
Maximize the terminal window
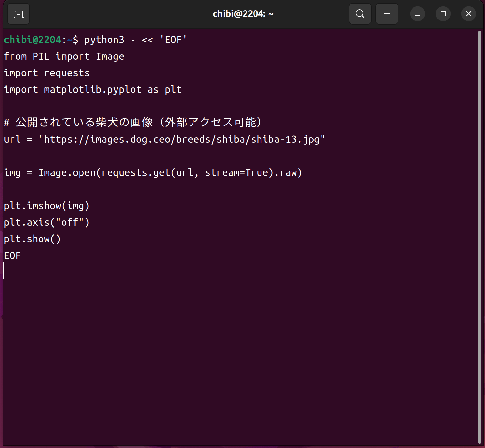click(x=443, y=14)
